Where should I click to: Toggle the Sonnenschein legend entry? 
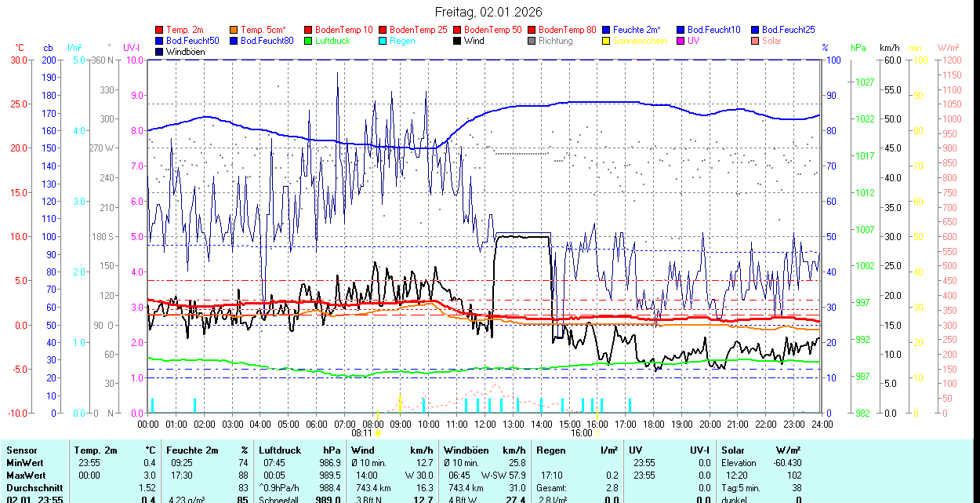pos(640,41)
